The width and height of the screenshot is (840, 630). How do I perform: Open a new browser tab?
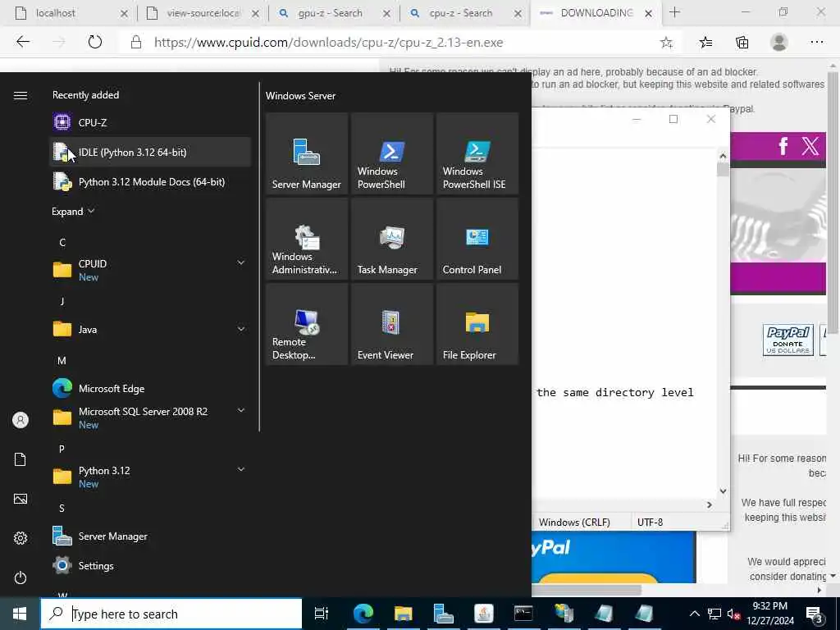click(674, 12)
